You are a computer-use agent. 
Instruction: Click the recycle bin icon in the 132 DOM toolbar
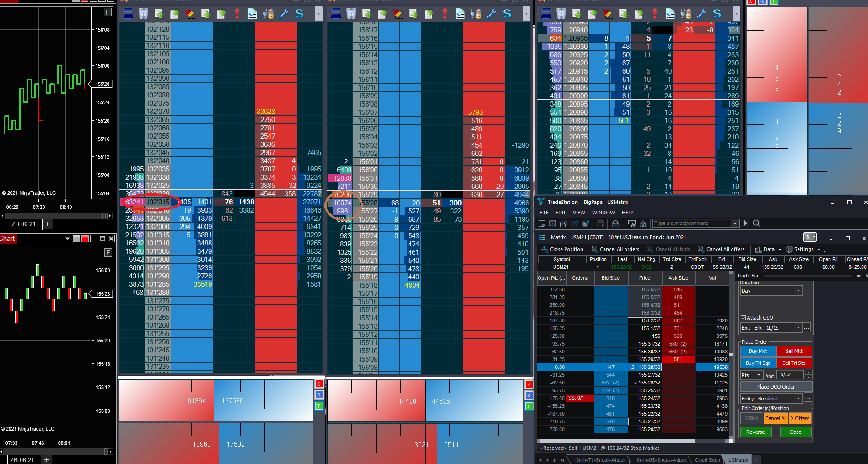pyautogui.click(x=143, y=14)
